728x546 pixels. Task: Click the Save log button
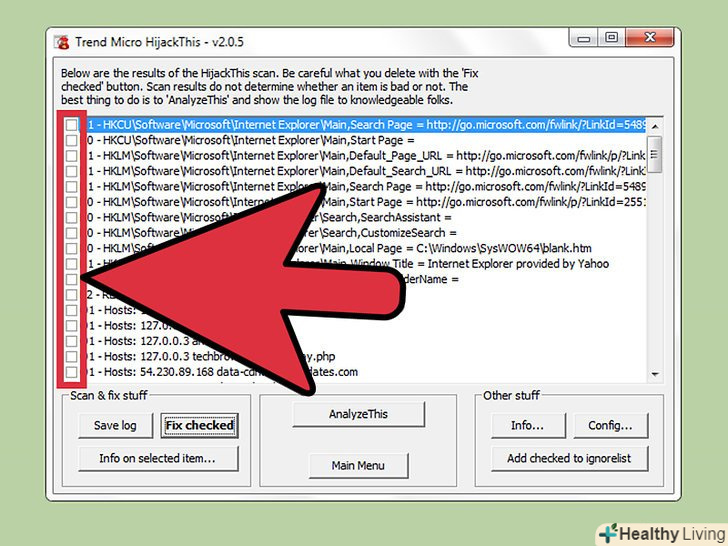115,425
